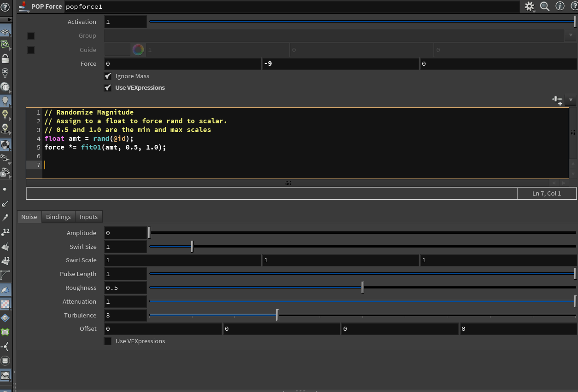578x392 pixels.
Task: Click the Roughness slider handle
Action: coord(362,288)
